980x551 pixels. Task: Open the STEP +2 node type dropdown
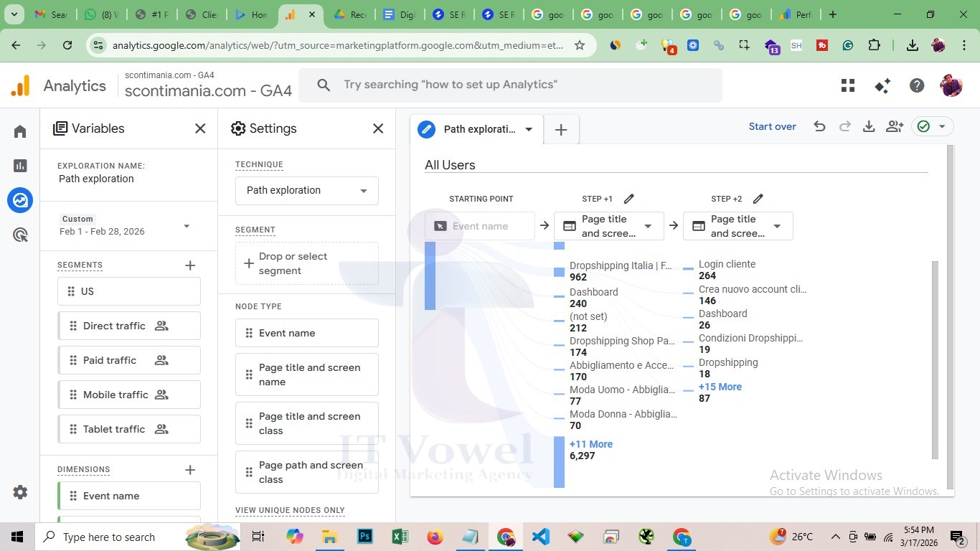[x=738, y=226]
